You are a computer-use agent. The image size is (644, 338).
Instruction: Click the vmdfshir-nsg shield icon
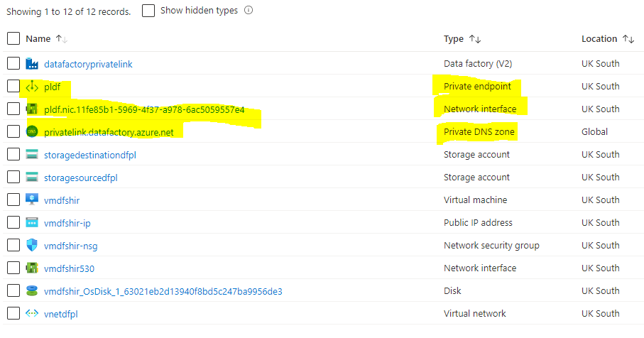pos(32,245)
